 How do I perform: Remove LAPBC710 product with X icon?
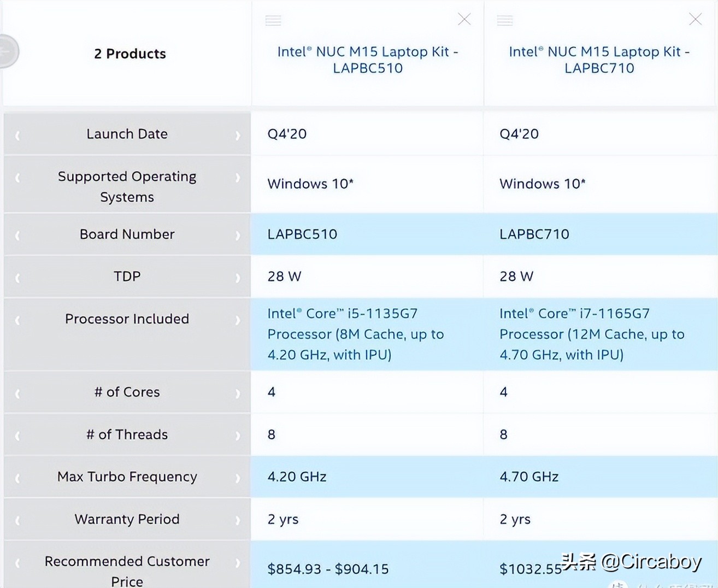pos(695,20)
